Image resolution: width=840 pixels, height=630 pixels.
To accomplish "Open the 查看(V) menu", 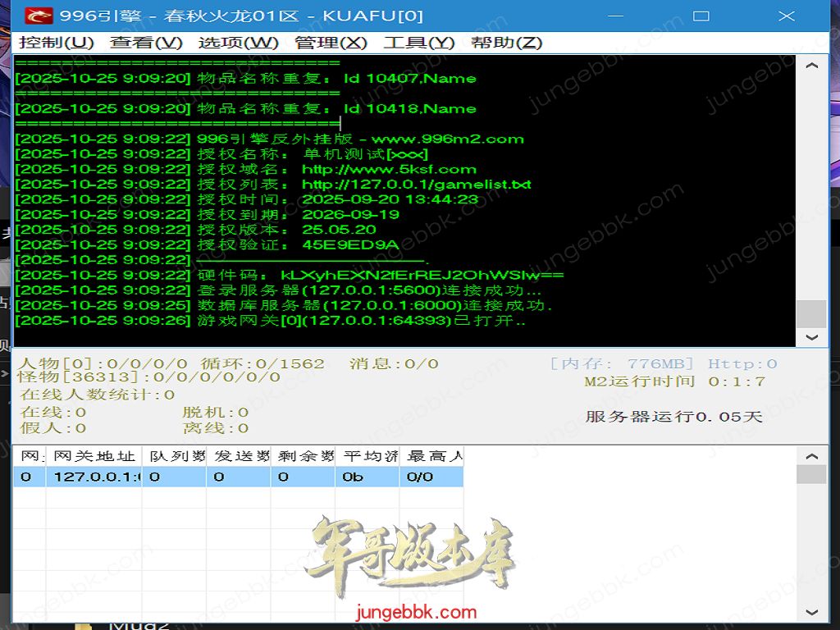I will (x=146, y=43).
